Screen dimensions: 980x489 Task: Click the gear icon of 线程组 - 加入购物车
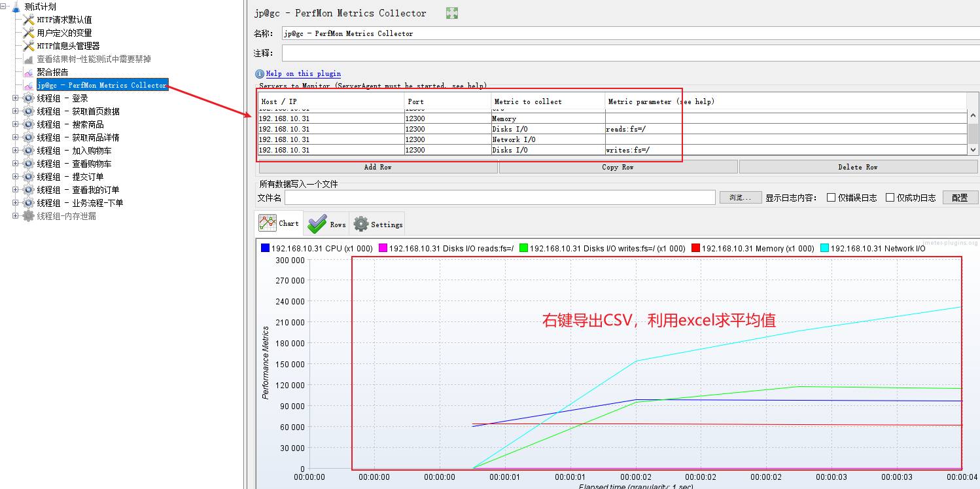tap(29, 151)
